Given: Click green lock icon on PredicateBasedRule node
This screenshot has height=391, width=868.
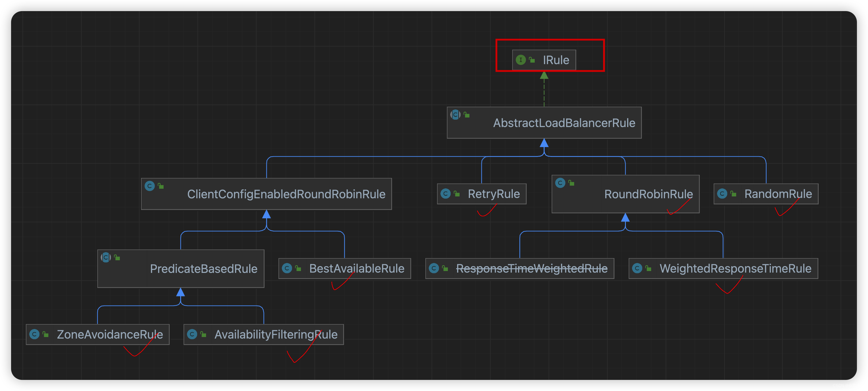Looking at the screenshot, I should (117, 257).
